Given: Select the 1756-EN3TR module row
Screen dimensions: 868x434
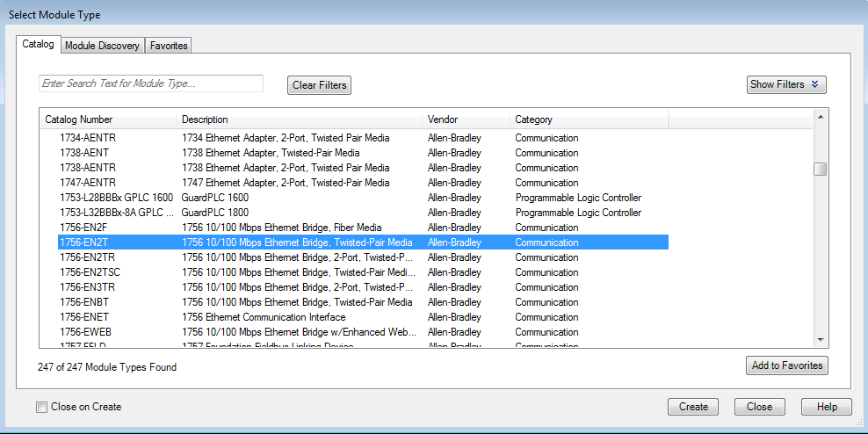Looking at the screenshot, I should tap(363, 287).
